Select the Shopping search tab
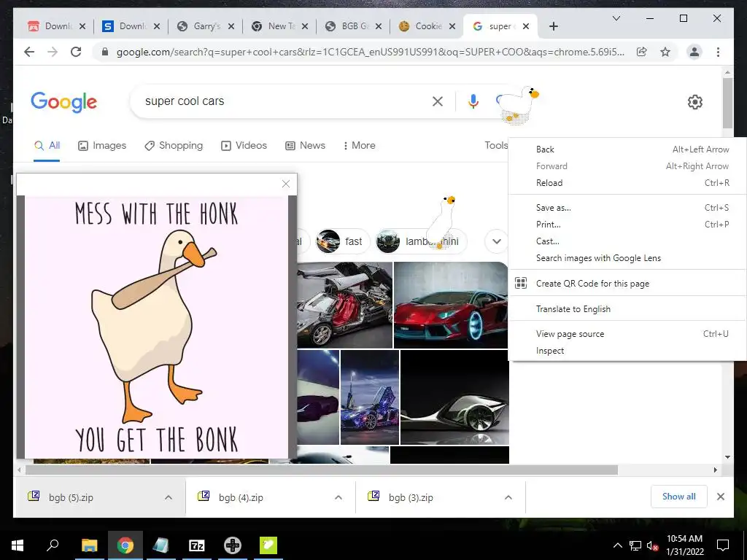The height and width of the screenshot is (560, 747). [174, 145]
